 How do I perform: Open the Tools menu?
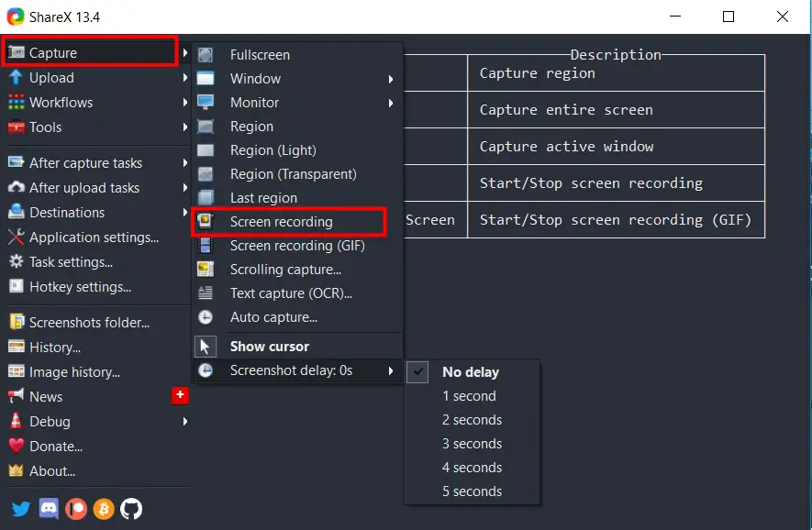pos(97,127)
